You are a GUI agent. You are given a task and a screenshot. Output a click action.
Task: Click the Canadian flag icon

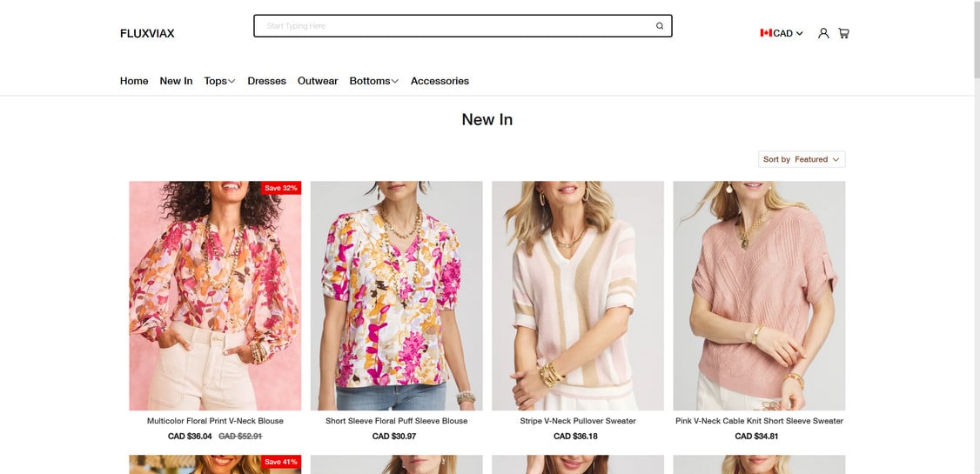coord(766,33)
